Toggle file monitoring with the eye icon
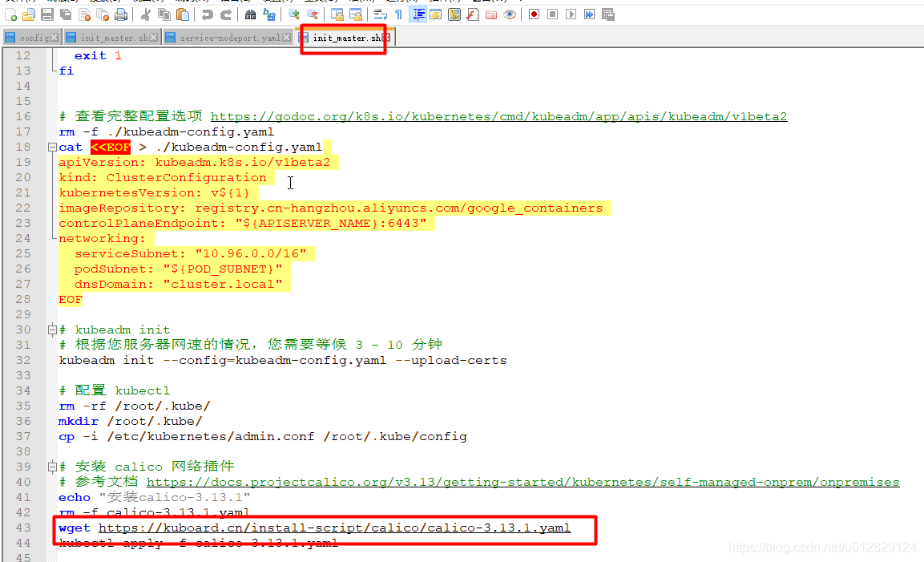This screenshot has width=924, height=562. (x=510, y=14)
